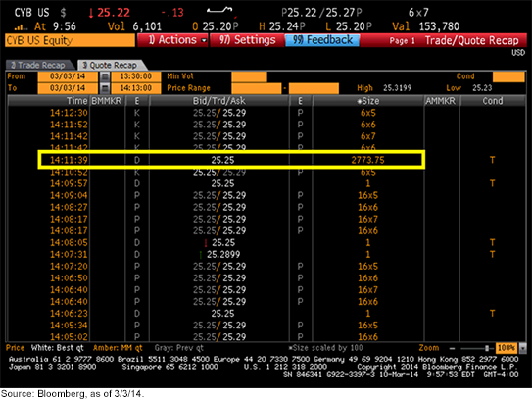Click the High value 25.3199
532x402 pixels.
click(398, 88)
